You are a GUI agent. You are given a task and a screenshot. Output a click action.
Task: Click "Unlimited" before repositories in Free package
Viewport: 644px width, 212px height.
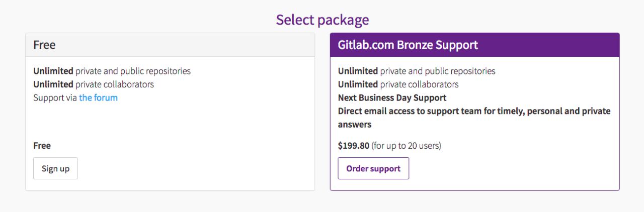(x=53, y=71)
